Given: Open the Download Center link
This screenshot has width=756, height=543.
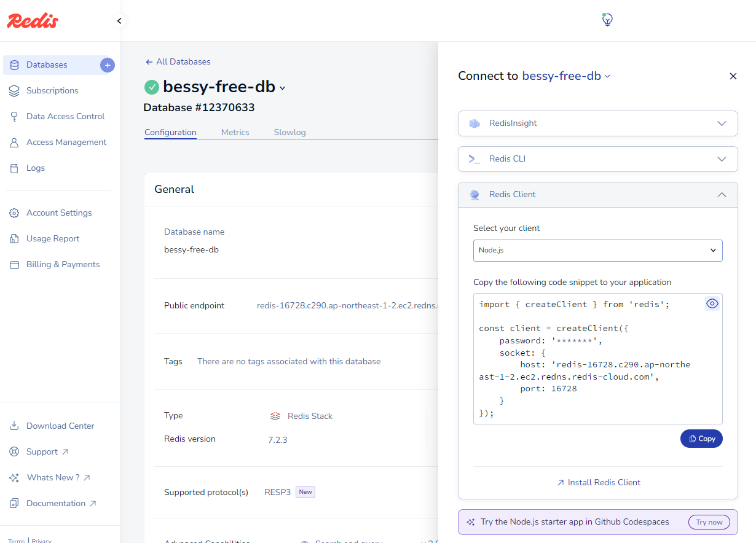Looking at the screenshot, I should 60,426.
